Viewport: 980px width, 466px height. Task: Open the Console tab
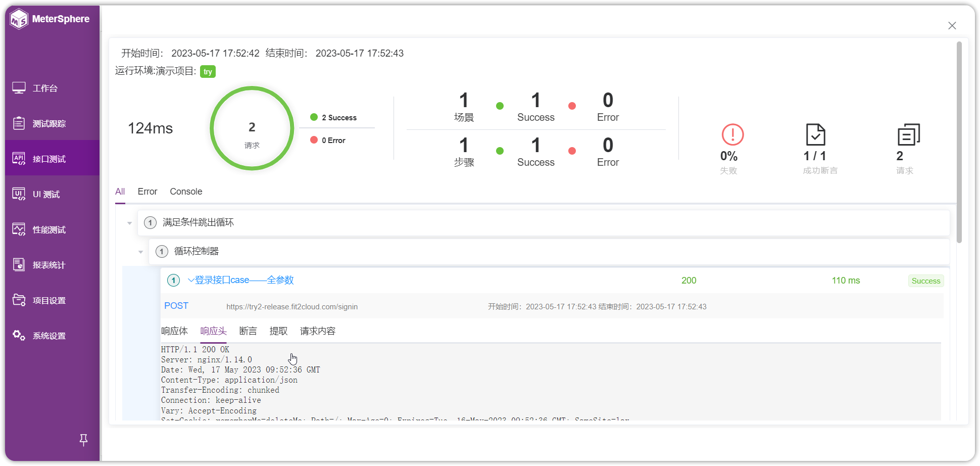[186, 192]
